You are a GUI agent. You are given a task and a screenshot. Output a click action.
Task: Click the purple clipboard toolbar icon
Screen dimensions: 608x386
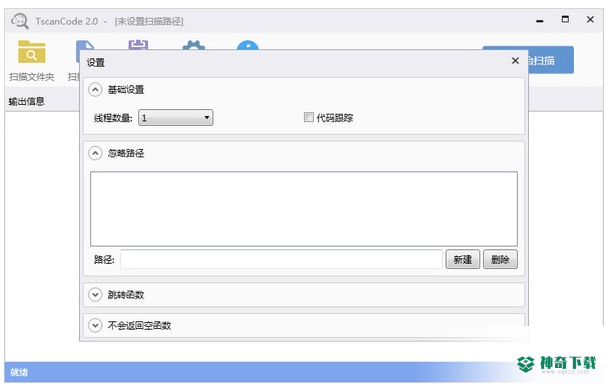[138, 45]
